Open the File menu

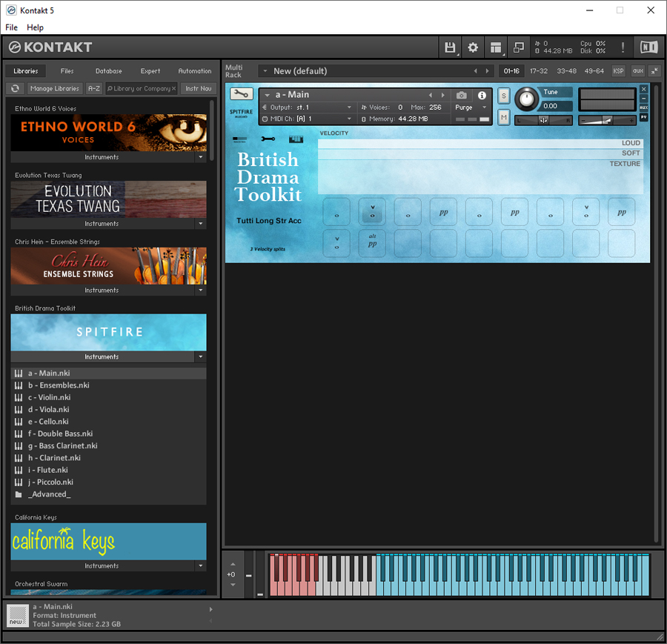click(x=11, y=27)
